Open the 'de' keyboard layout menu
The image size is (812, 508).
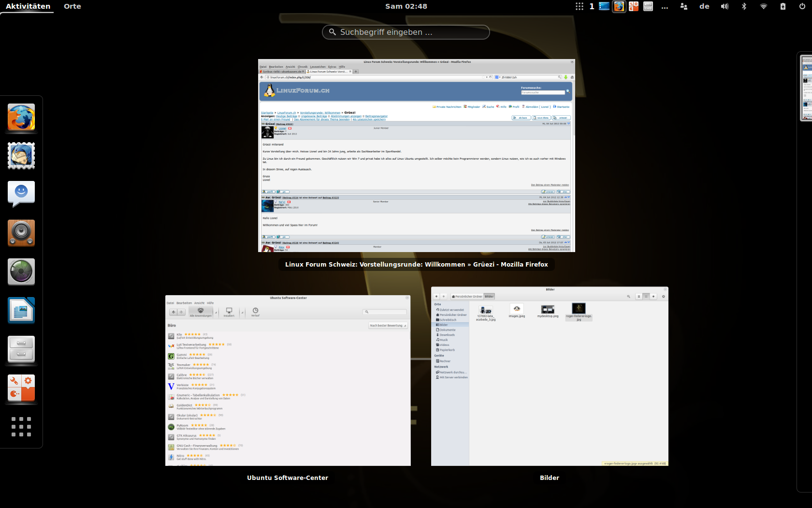tap(704, 6)
